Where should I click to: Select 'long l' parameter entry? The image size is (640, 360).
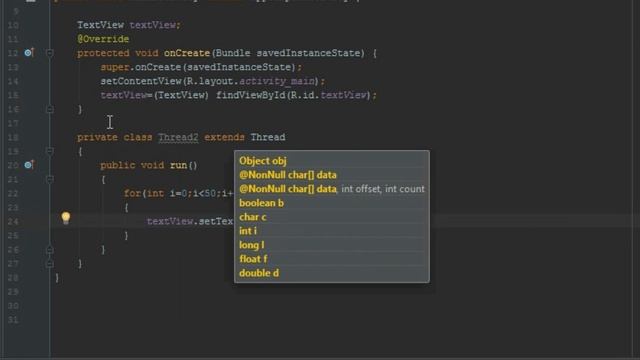tap(331, 245)
